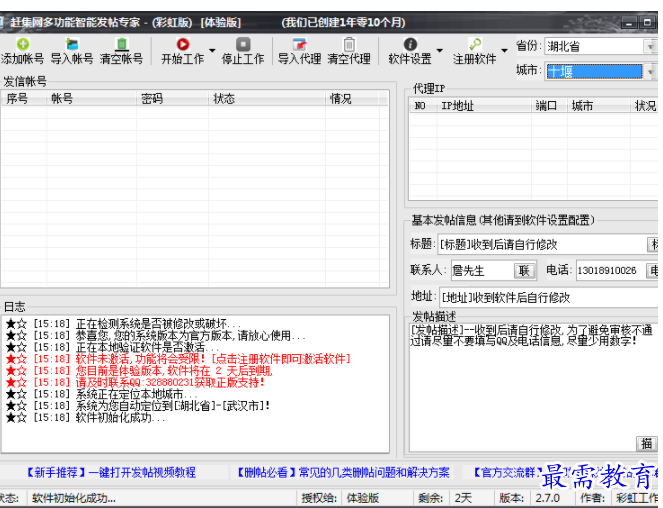Screen dimensions: 663x508
Task: Click the 电话 phone number field
Action: 611,270
